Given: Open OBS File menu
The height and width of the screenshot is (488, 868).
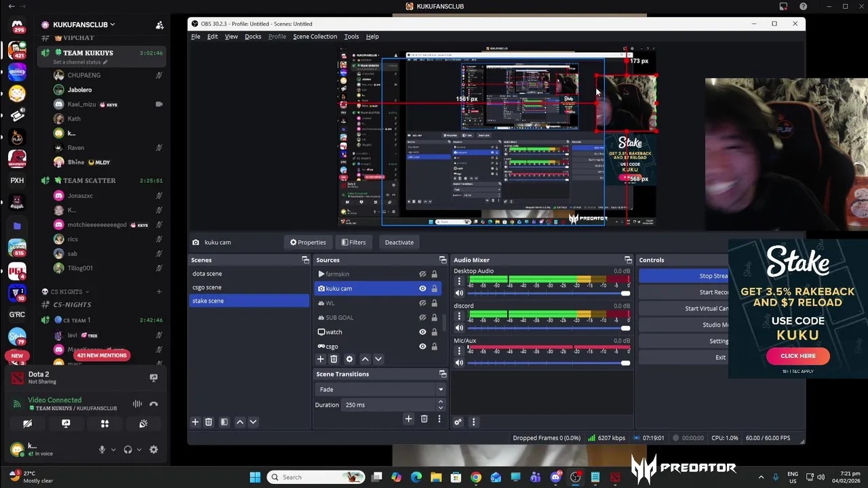Looking at the screenshot, I should click(x=195, y=37).
